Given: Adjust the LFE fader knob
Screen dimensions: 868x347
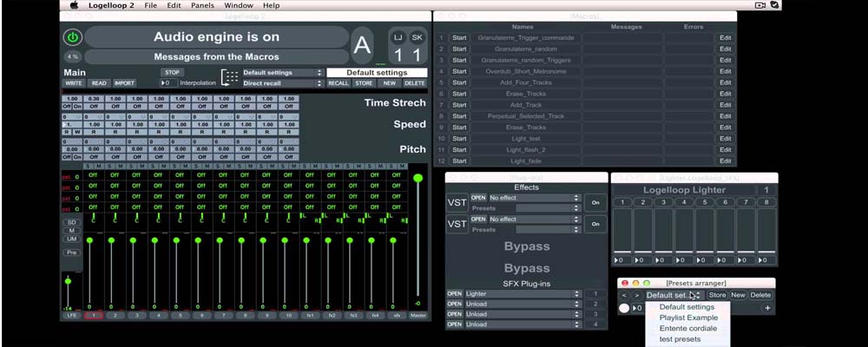Looking at the screenshot, I should [x=69, y=281].
